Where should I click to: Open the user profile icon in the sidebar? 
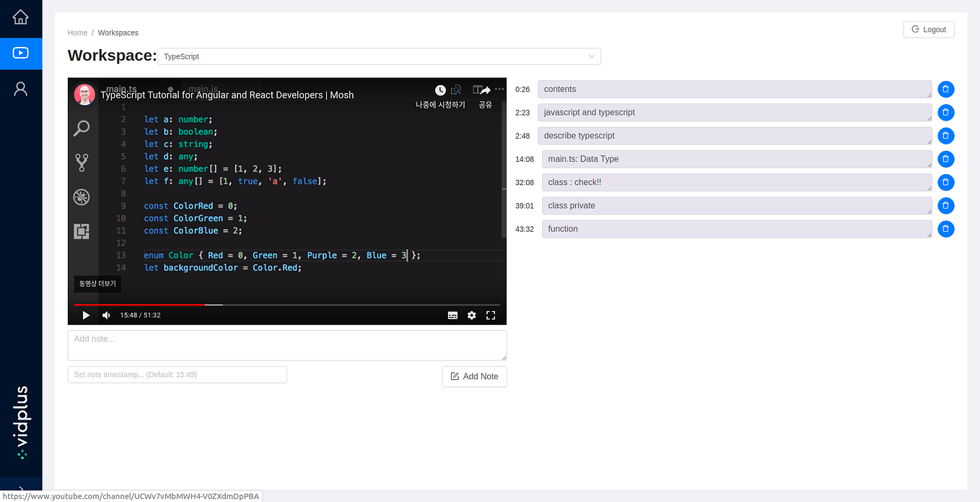pyautogui.click(x=21, y=88)
